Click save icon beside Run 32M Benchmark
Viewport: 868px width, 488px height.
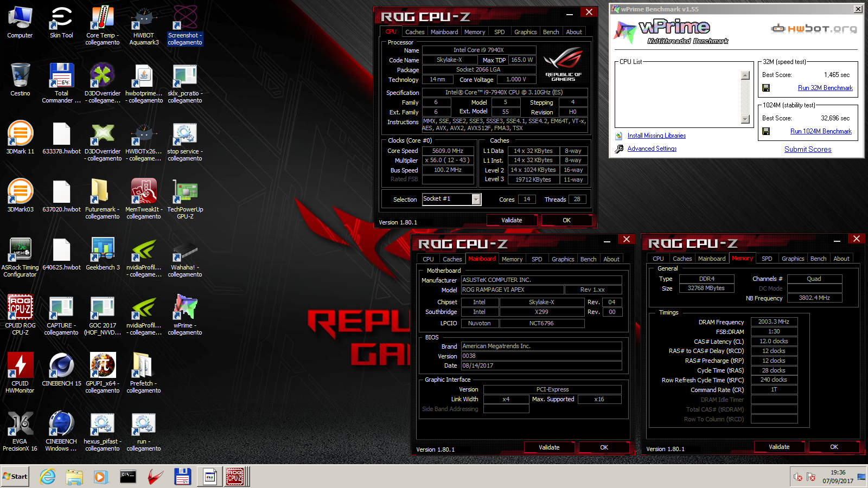766,88
